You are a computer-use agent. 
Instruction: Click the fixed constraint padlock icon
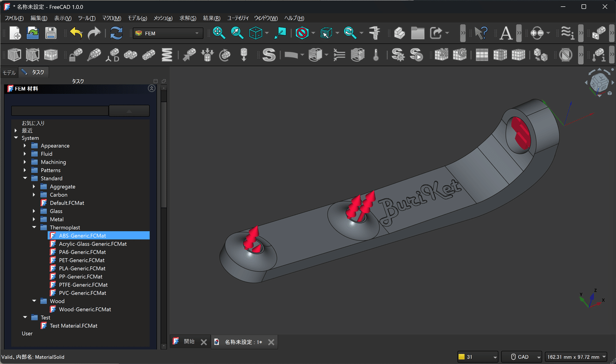76,54
